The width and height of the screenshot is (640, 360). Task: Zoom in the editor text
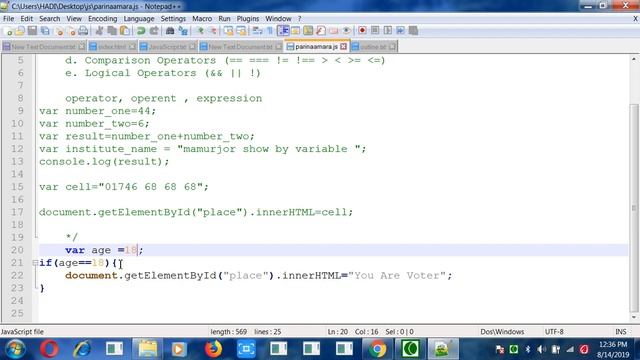pyautogui.click(x=200, y=31)
